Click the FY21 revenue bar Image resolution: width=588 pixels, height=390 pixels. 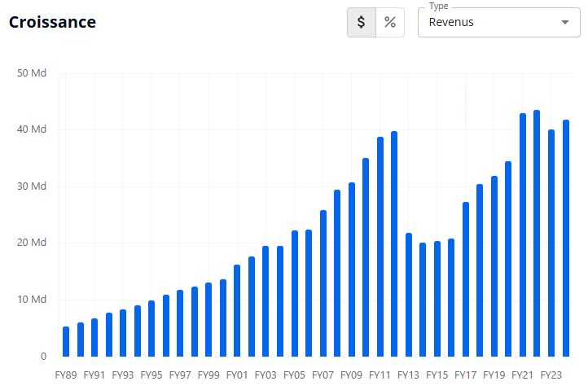coord(523,234)
